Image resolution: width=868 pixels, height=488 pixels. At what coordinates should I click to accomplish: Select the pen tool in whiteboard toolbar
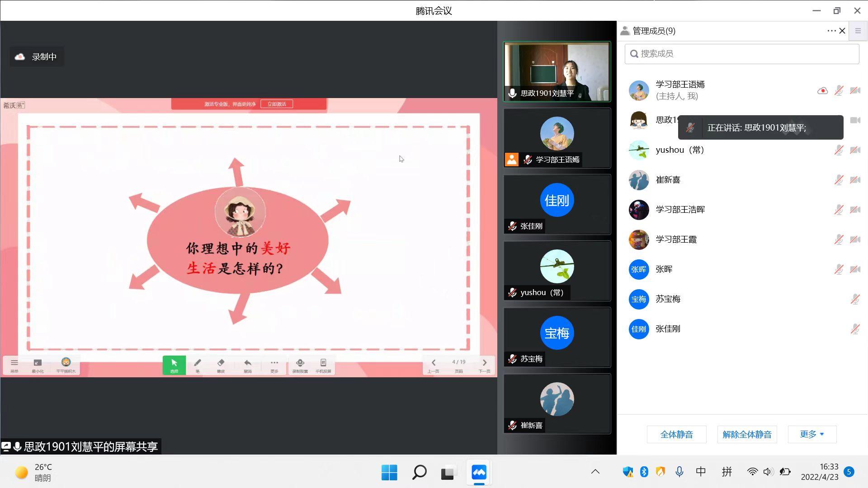[x=198, y=365]
